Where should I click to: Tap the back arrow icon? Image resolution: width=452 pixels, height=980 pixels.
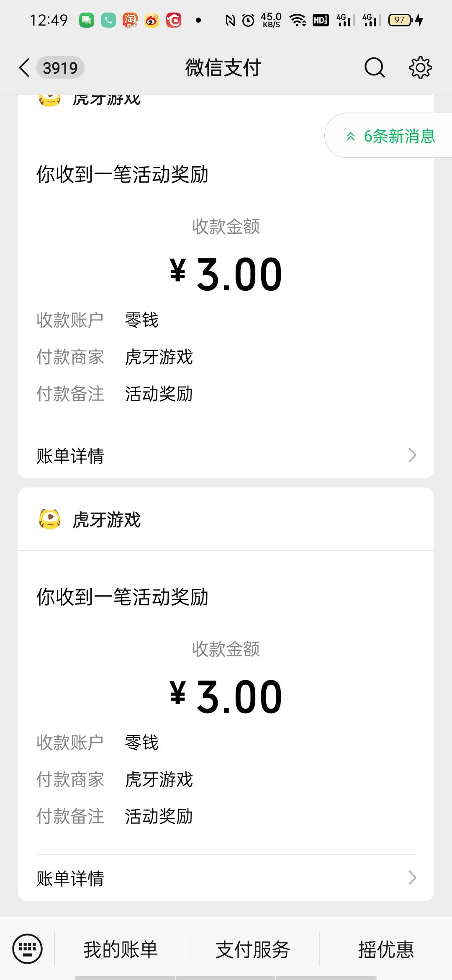(x=24, y=67)
